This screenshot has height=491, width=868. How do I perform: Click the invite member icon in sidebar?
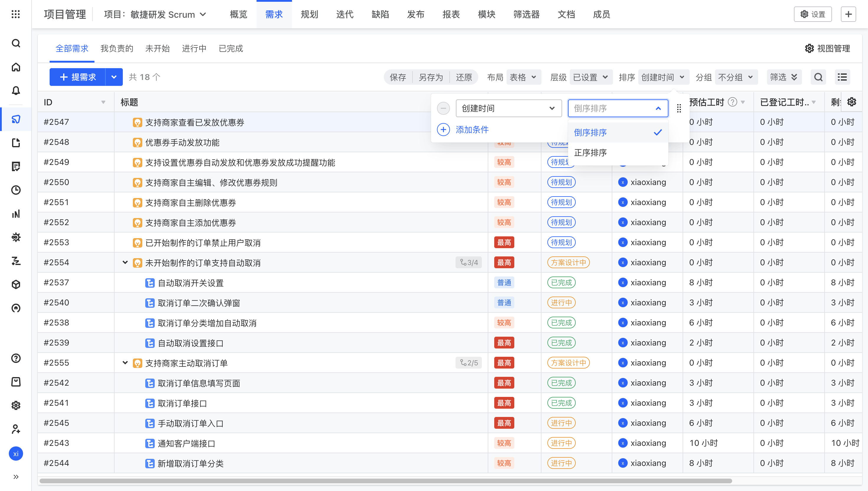pyautogui.click(x=16, y=429)
